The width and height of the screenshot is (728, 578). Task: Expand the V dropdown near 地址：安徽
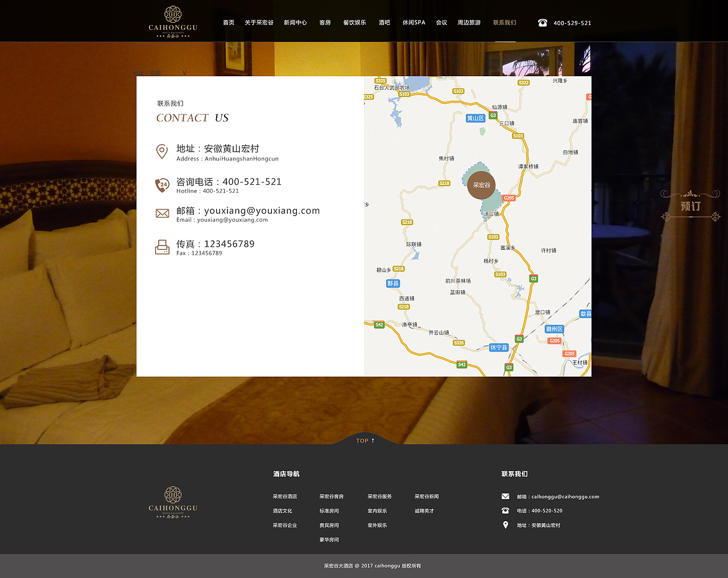pyautogui.click(x=184, y=73)
